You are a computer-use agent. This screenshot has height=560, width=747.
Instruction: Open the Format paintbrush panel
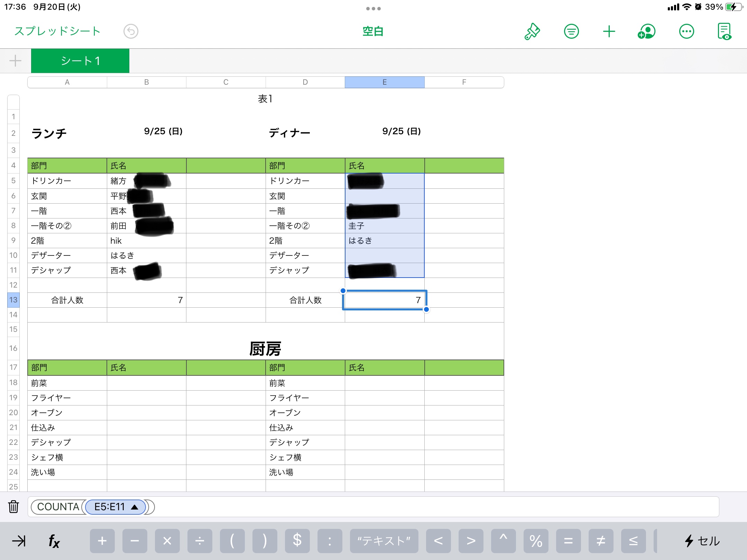[532, 31]
